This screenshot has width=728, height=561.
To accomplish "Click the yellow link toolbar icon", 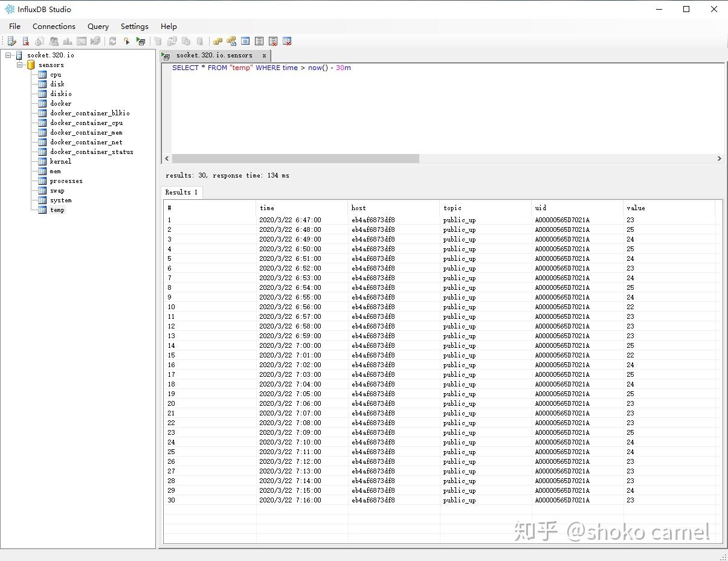I will pos(217,41).
